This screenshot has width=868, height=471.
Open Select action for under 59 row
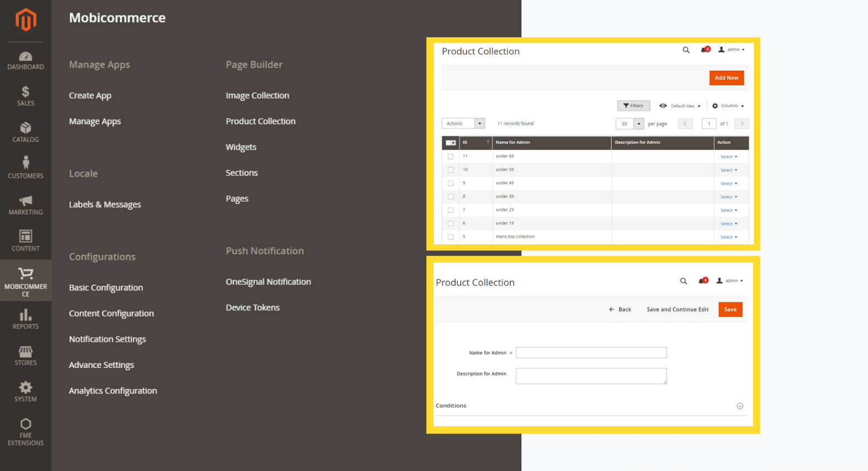(x=728, y=170)
